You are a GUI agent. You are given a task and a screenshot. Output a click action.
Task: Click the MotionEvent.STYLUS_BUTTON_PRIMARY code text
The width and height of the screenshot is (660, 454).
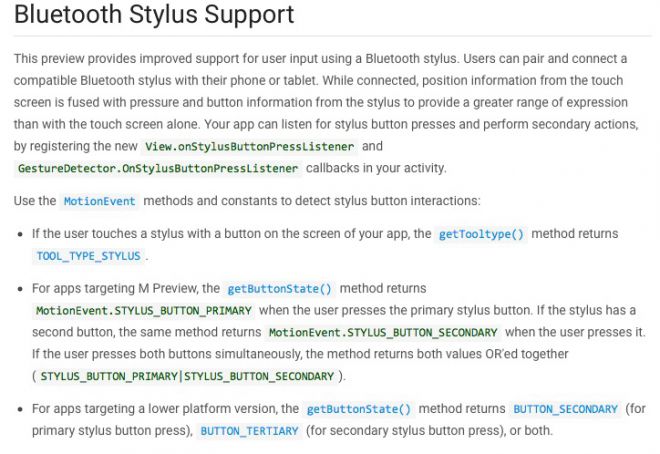pyautogui.click(x=144, y=311)
